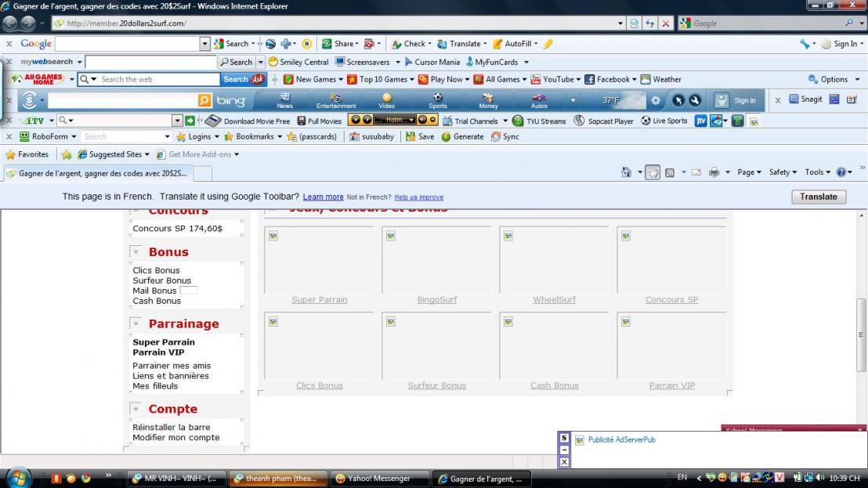Expand New Games dropdown
The image size is (868, 488).
[x=341, y=80]
